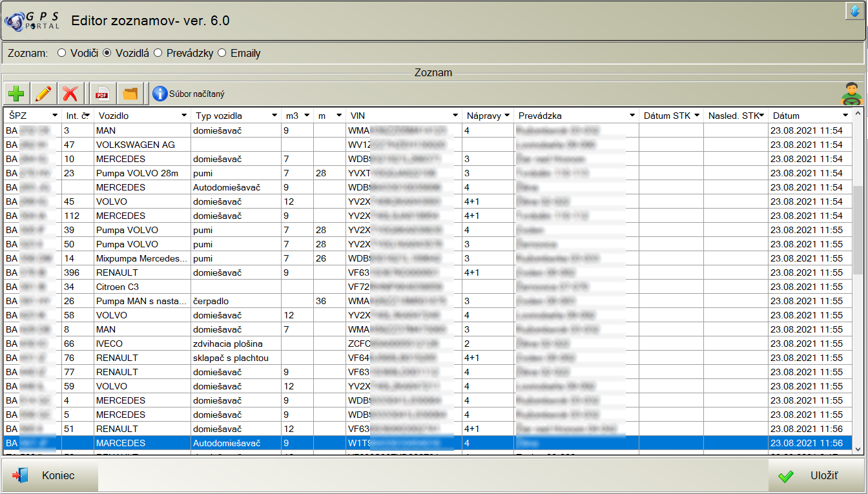Click the sklapač s plachtou cell
868x494 pixels.
[x=236, y=358]
